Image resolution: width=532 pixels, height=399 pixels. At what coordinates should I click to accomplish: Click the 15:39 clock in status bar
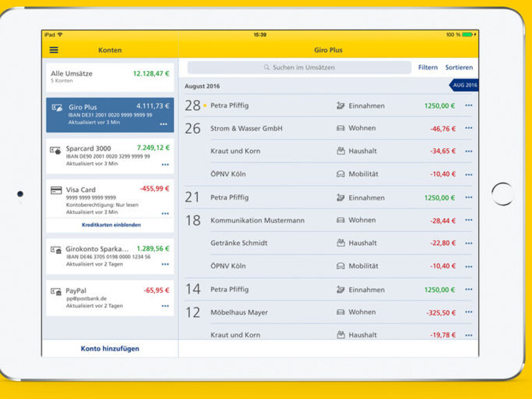point(260,35)
